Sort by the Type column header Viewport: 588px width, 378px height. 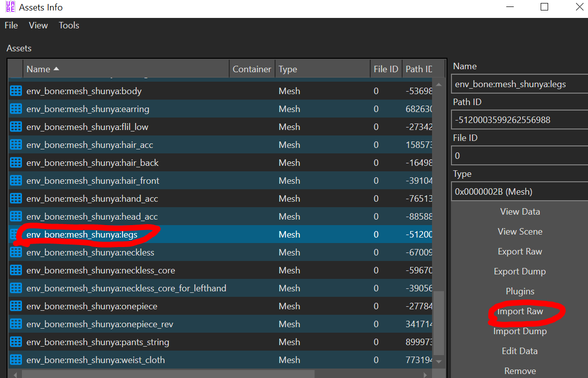coord(322,69)
